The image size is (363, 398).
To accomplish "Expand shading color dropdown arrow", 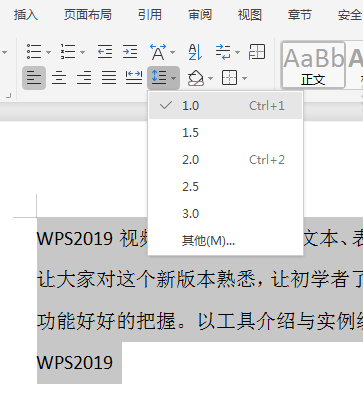I will (x=210, y=79).
